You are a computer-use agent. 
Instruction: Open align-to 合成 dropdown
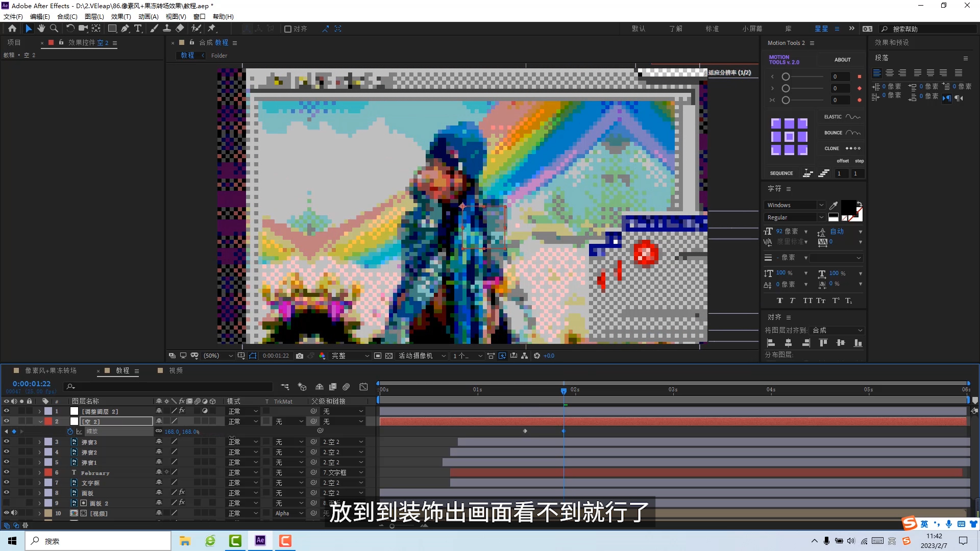[837, 331]
